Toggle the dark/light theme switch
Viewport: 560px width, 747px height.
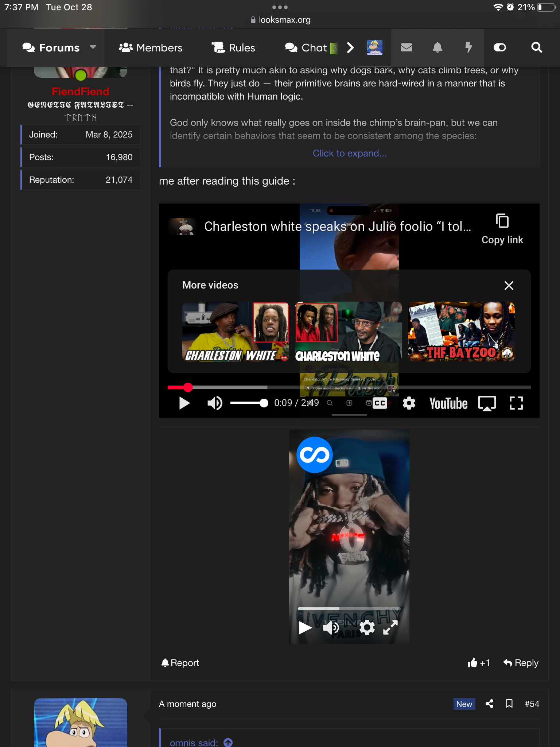499,48
